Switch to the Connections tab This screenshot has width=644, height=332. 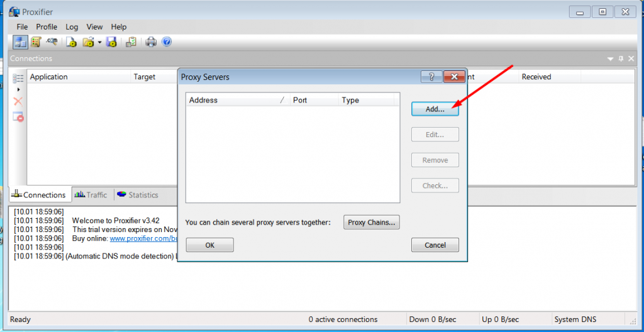coord(40,195)
